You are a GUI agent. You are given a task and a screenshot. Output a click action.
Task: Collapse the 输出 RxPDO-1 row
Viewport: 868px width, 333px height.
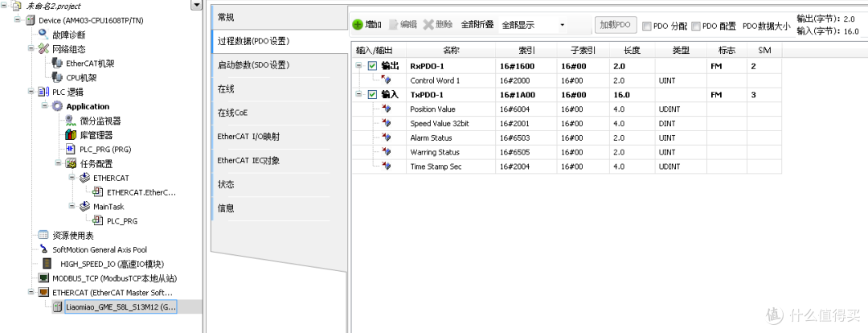point(358,66)
